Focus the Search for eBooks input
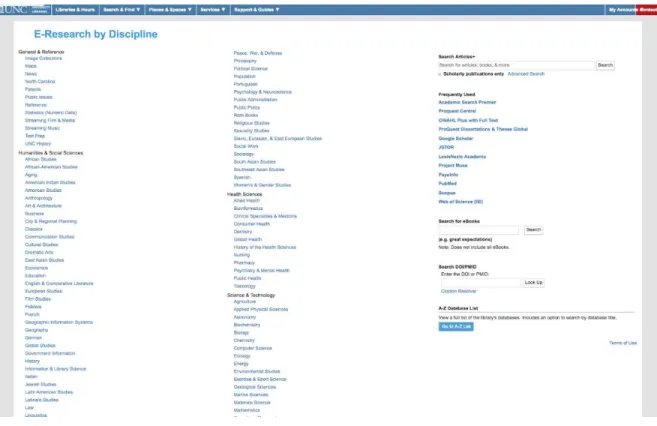Image resolution: width=657 pixels, height=426 pixels. [479, 230]
